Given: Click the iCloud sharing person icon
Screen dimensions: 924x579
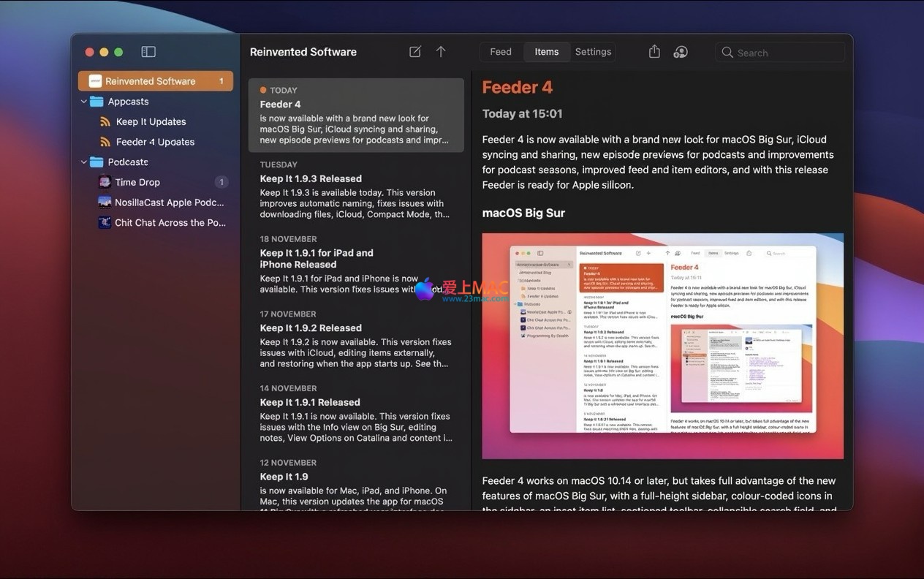Looking at the screenshot, I should 681,52.
